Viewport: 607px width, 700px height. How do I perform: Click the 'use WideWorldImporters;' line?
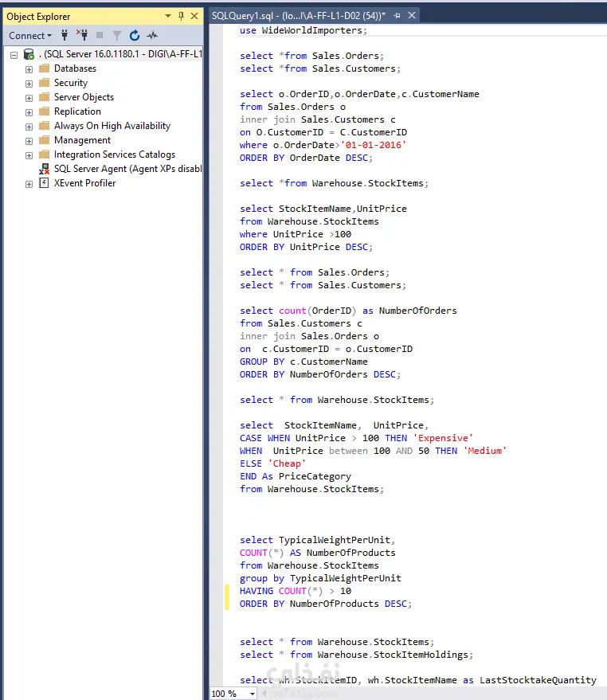(303, 30)
